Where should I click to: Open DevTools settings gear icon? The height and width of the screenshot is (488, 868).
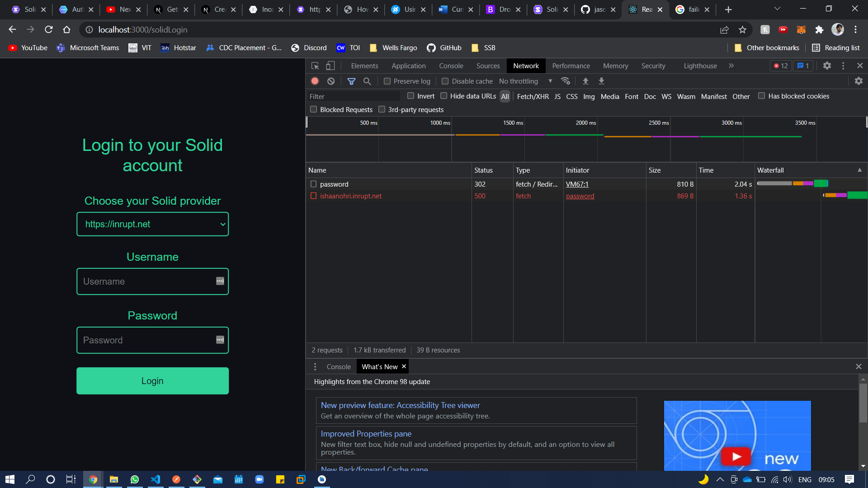point(827,66)
